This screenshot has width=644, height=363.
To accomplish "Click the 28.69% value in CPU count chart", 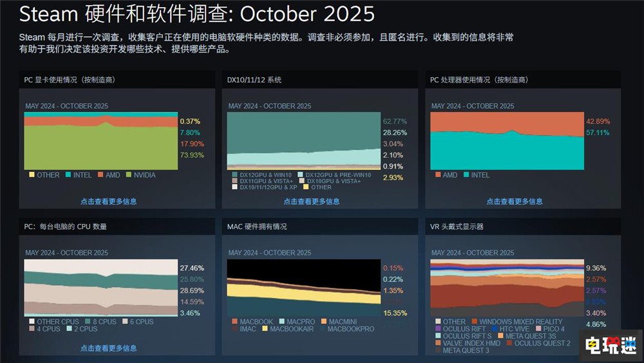I will (x=192, y=291).
